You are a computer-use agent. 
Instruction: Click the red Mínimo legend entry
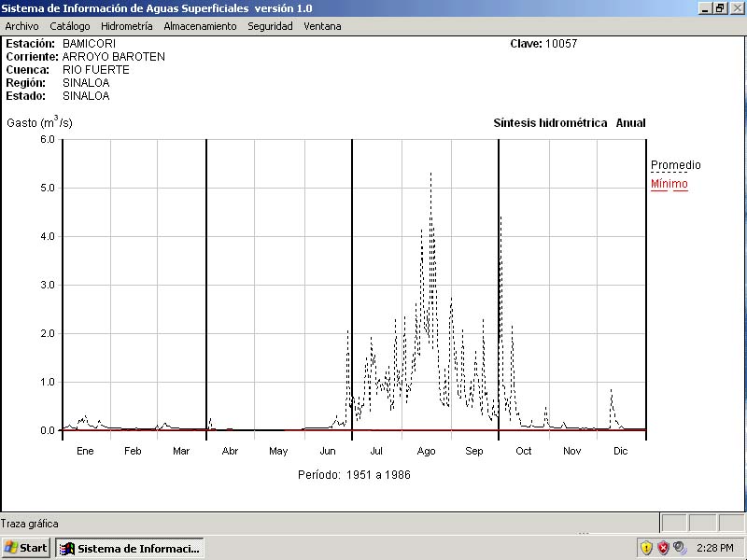(669, 184)
